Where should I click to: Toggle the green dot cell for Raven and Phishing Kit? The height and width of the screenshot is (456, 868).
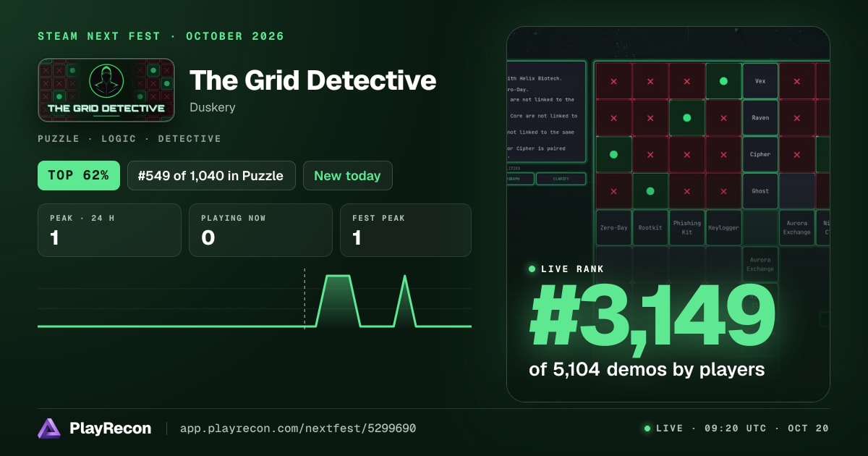[687, 117]
